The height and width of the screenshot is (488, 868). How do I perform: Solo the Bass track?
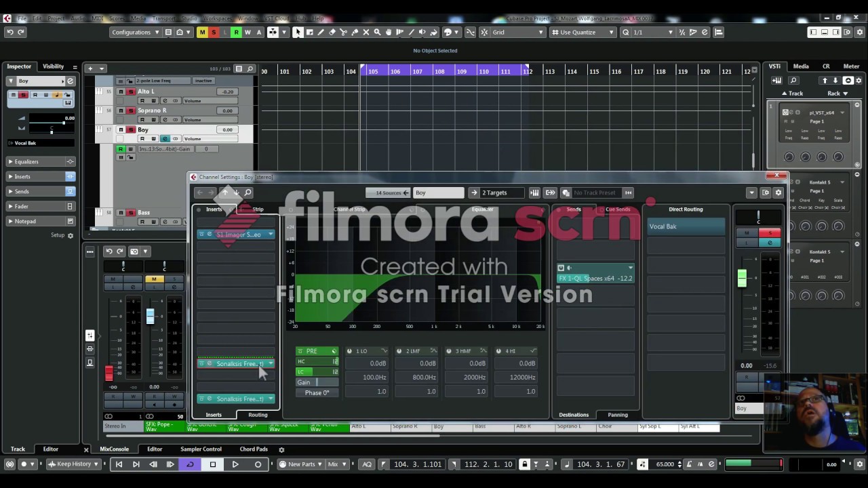click(x=131, y=213)
